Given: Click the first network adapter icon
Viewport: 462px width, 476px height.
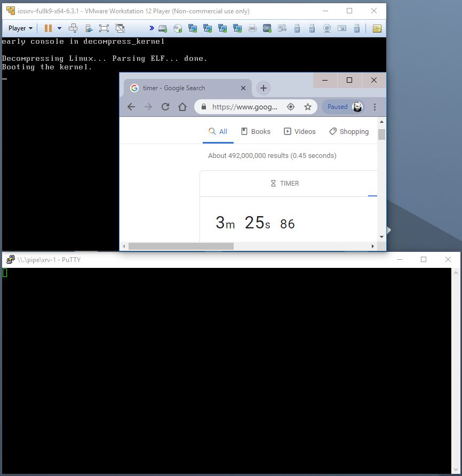Looking at the screenshot, I should click(x=192, y=28).
